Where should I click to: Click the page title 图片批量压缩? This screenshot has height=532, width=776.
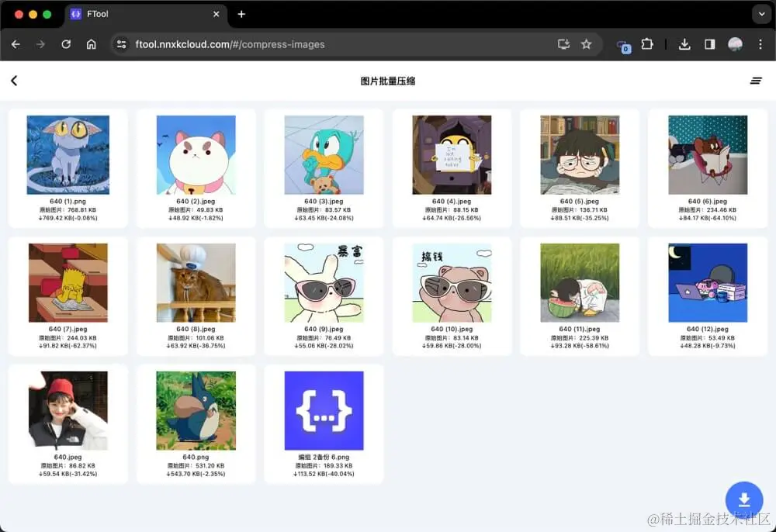(387, 81)
